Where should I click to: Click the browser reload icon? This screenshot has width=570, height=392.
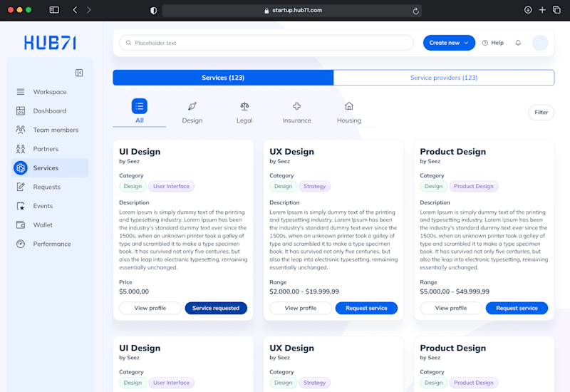tap(416, 11)
